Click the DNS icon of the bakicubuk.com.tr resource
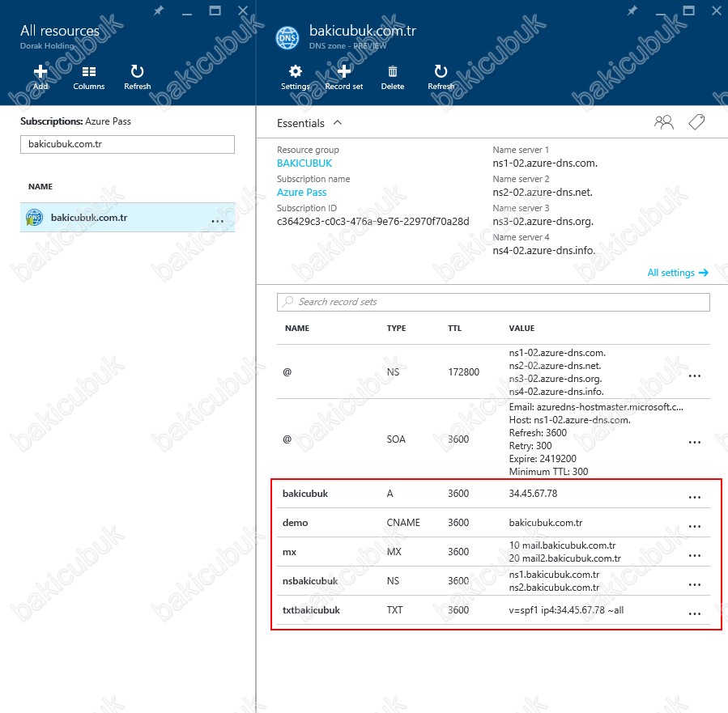The image size is (728, 713). pos(34,217)
